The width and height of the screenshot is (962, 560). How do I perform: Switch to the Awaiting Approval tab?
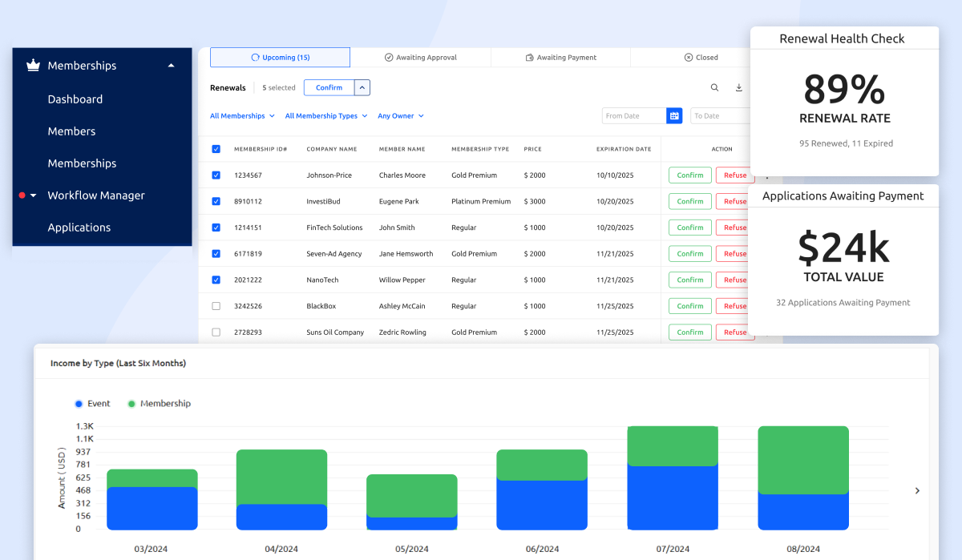(420, 58)
